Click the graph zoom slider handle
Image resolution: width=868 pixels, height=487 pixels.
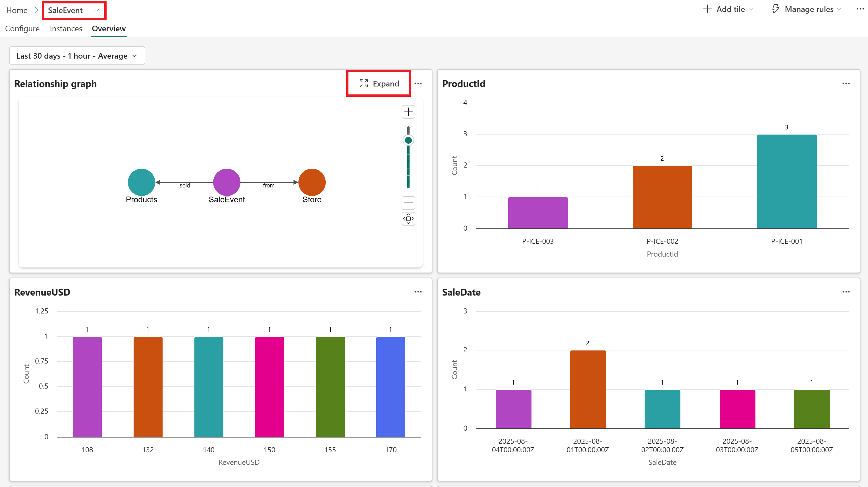tap(408, 140)
